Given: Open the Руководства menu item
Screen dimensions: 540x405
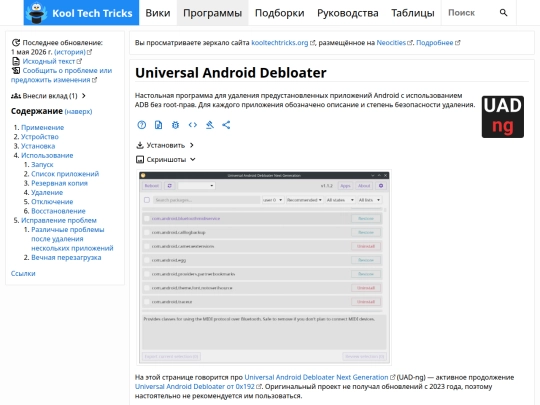Looking at the screenshot, I should tap(347, 13).
